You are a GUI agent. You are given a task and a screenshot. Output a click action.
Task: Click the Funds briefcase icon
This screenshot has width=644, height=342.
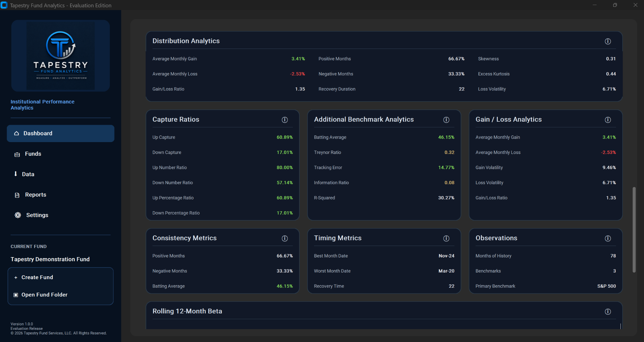[x=17, y=154]
